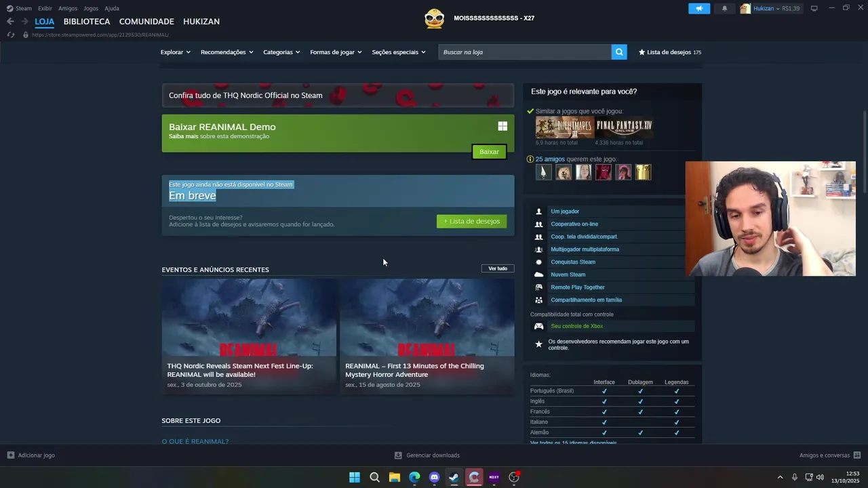Open the Saiba mais demo link
The width and height of the screenshot is (868, 488).
[183, 136]
